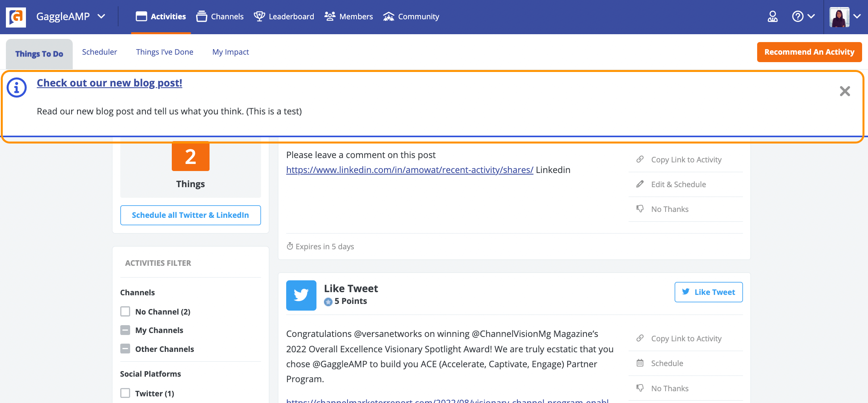Click Copy Link to Activity for Like Tweet
This screenshot has width=868, height=403.
tap(686, 339)
